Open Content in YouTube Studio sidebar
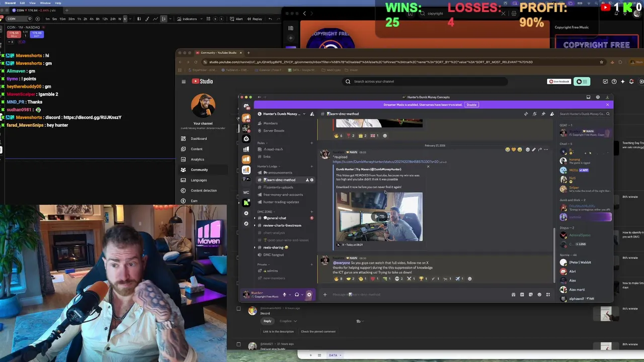 pyautogui.click(x=197, y=149)
